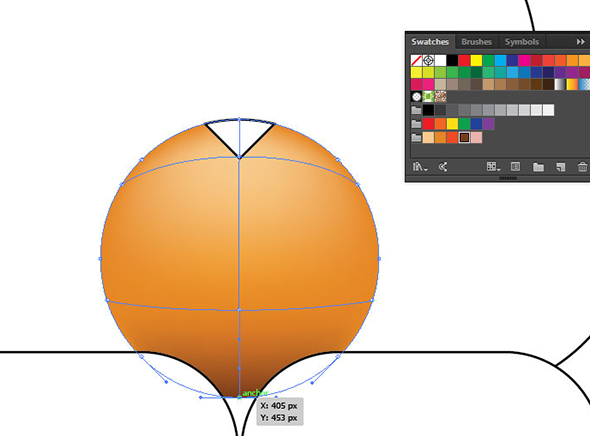
Task: Pick the black swatch in grayscale group
Action: click(x=428, y=110)
